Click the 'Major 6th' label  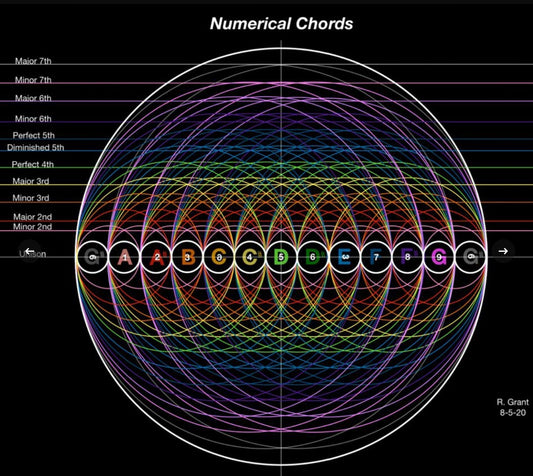pos(33,98)
